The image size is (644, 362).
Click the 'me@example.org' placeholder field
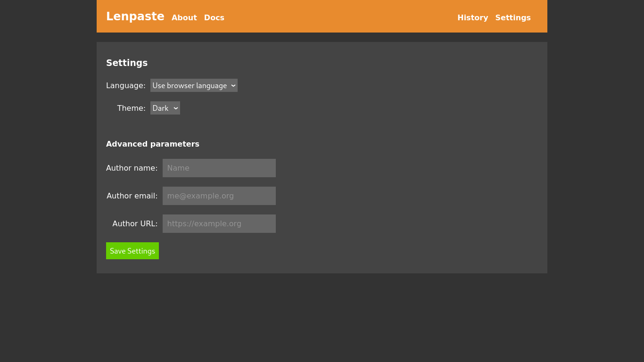pos(219,196)
